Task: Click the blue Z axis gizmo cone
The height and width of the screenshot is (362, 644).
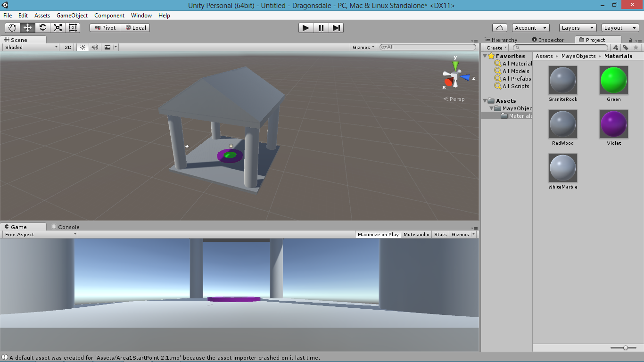Action: (x=465, y=77)
